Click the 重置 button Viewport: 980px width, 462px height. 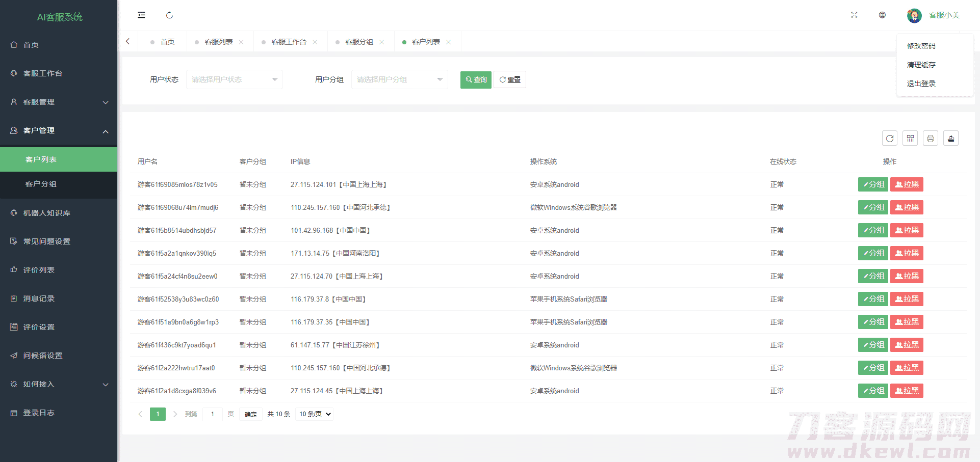pyautogui.click(x=510, y=79)
